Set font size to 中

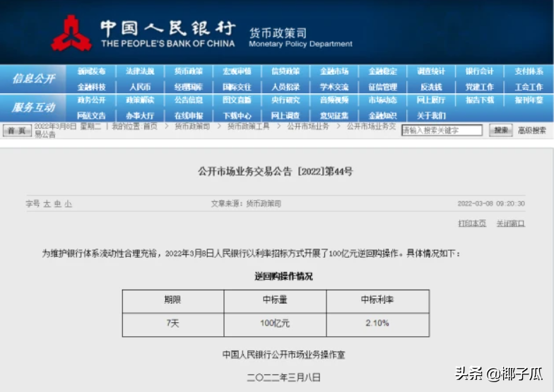58,203
